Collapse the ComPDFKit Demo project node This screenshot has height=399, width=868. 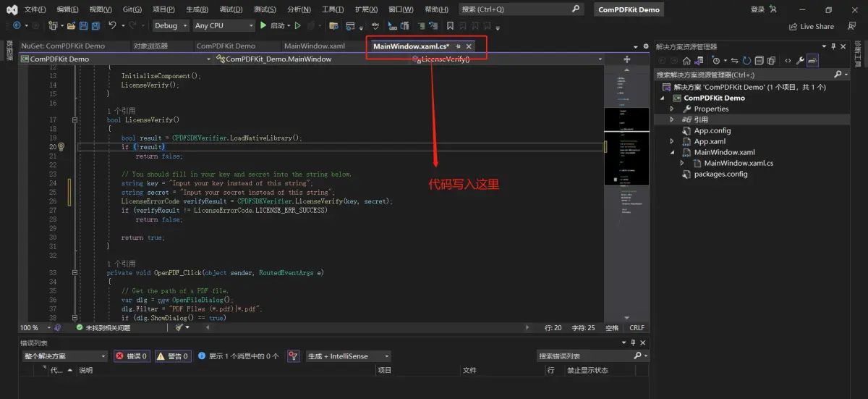point(663,98)
